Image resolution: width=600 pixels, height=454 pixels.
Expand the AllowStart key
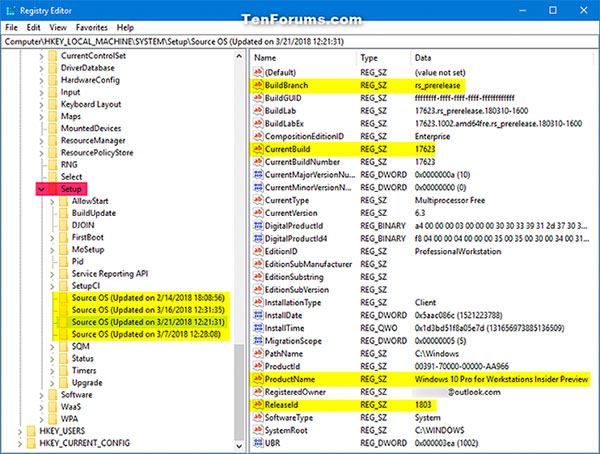click(52, 201)
